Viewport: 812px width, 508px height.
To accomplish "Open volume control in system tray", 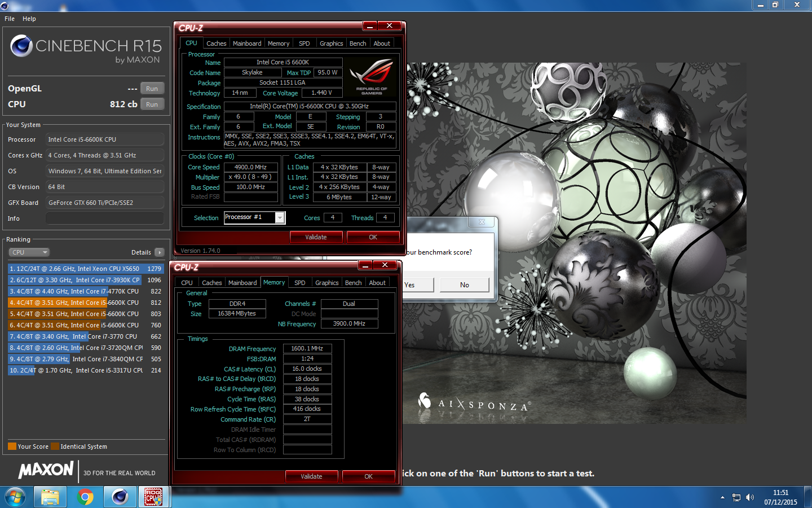I will tap(750, 497).
